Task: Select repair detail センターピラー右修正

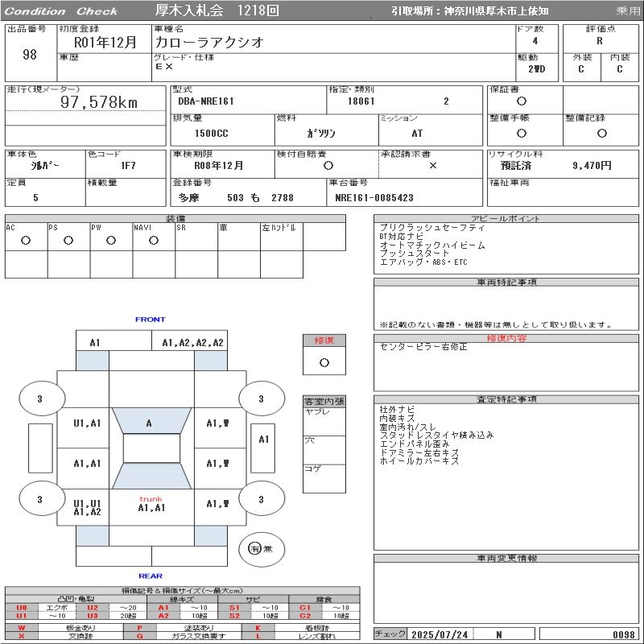Action: (423, 347)
